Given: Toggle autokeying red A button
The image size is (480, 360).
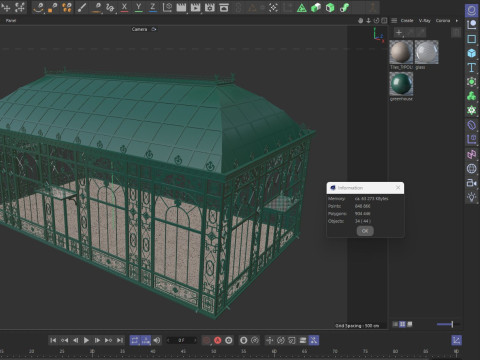Looking at the screenshot, I should [218, 340].
